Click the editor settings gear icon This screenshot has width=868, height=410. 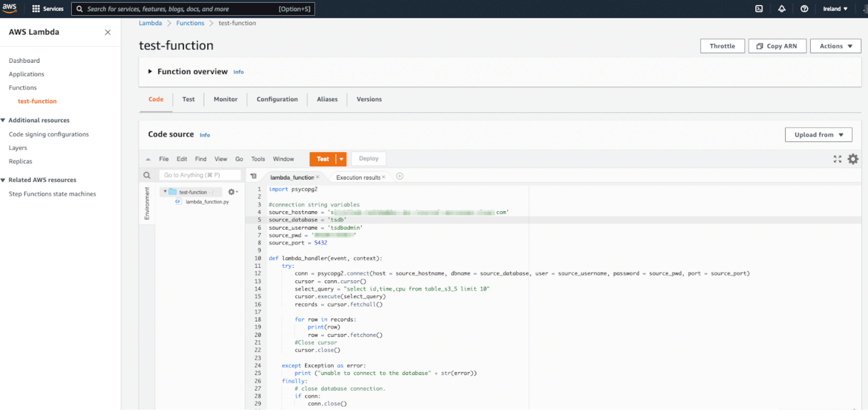852,159
